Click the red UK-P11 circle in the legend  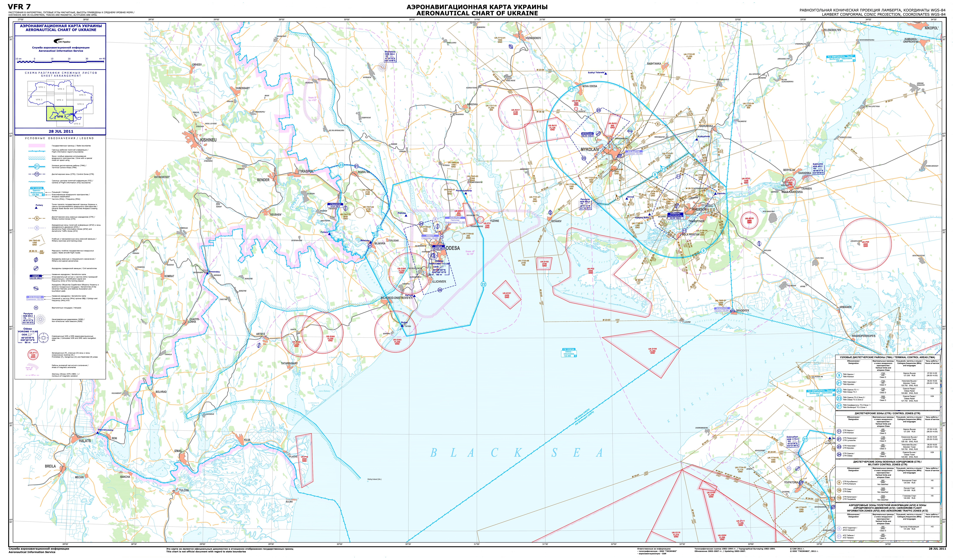(x=33, y=355)
